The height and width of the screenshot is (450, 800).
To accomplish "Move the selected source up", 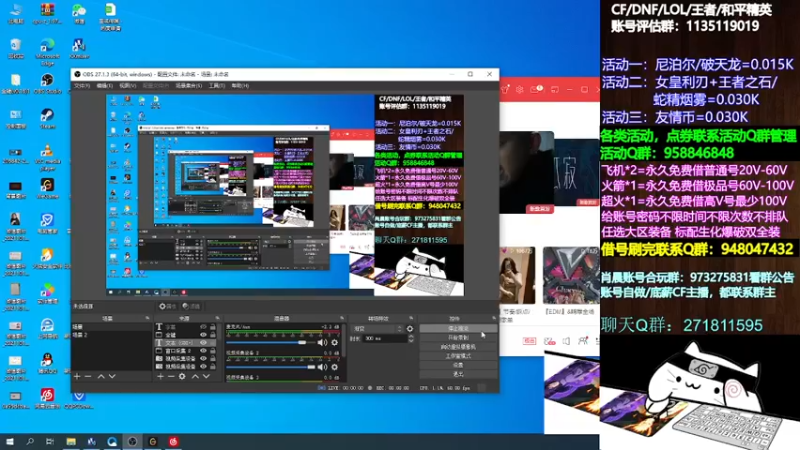I will point(195,377).
